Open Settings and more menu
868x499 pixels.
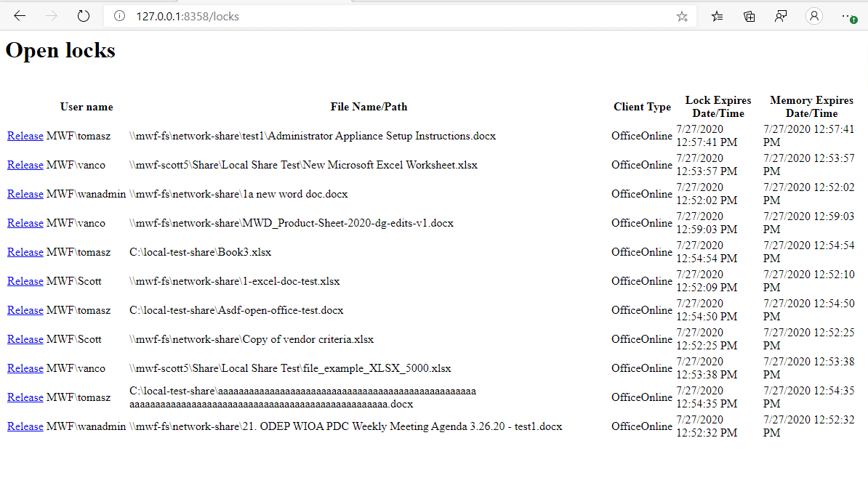click(x=848, y=16)
